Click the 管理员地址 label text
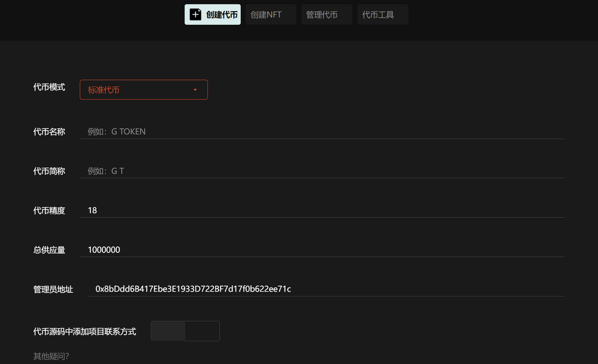Viewport: 598px width, 364px height. (53, 289)
